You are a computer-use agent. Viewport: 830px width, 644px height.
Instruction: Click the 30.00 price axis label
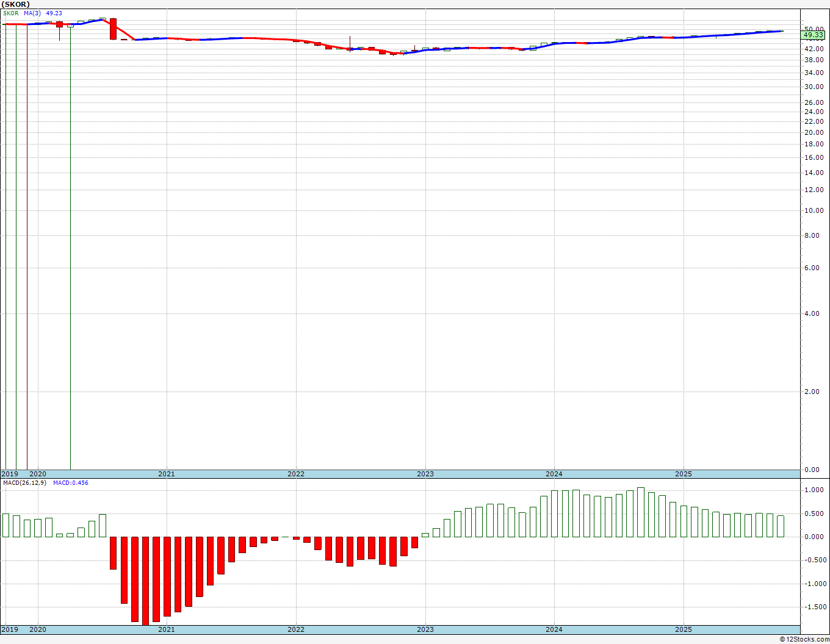(814, 87)
